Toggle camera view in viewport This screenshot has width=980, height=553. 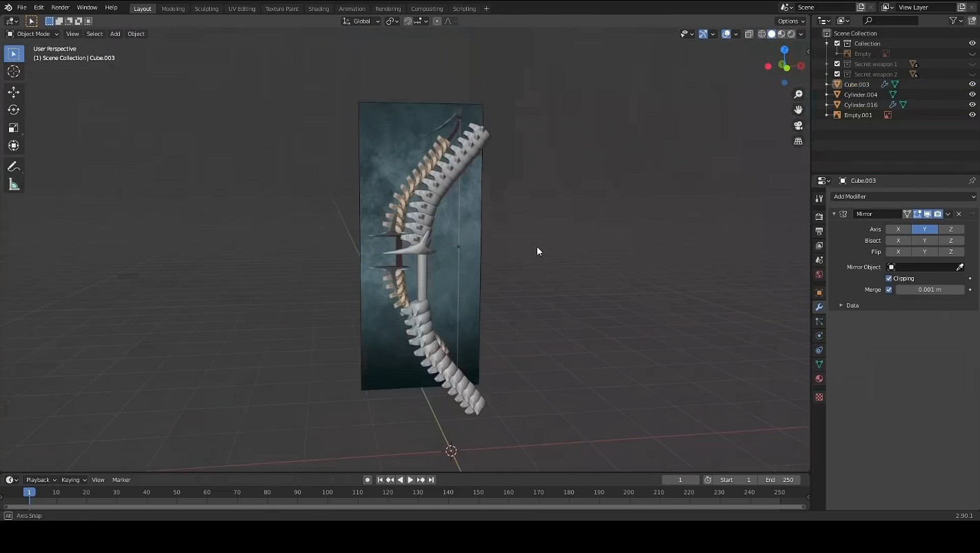(799, 125)
